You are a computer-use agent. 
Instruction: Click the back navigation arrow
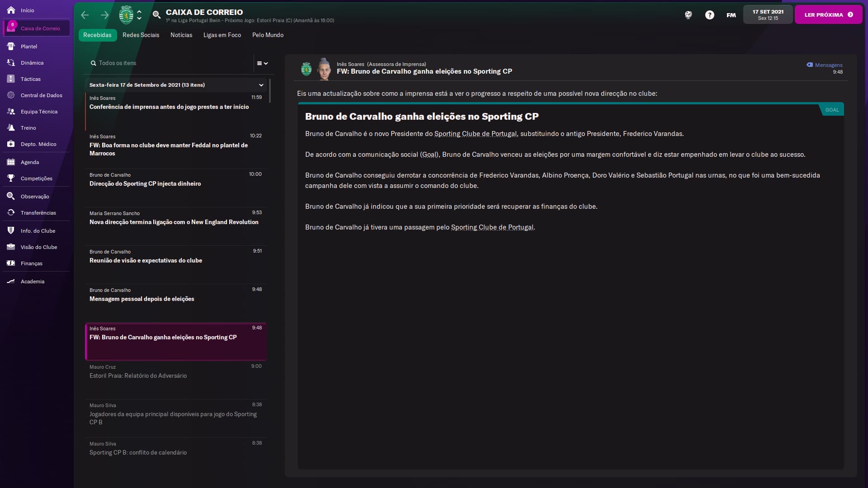85,15
